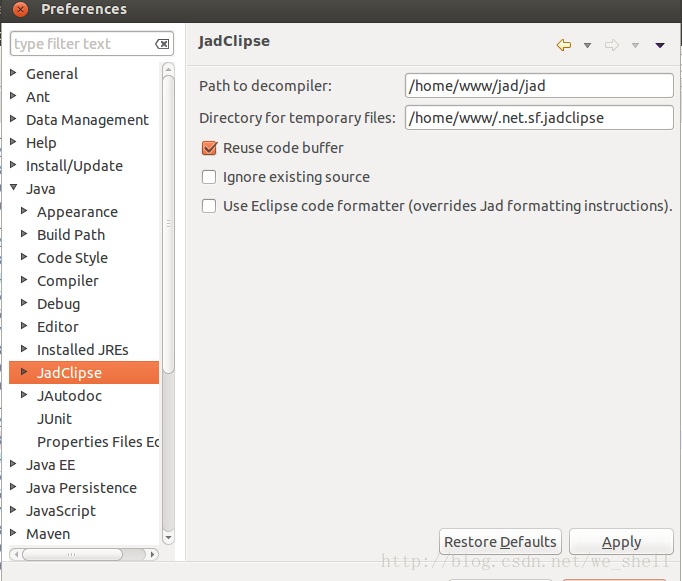This screenshot has height=581, width=682.
Task: Select Java Persistence in the tree
Action: pyautogui.click(x=81, y=488)
